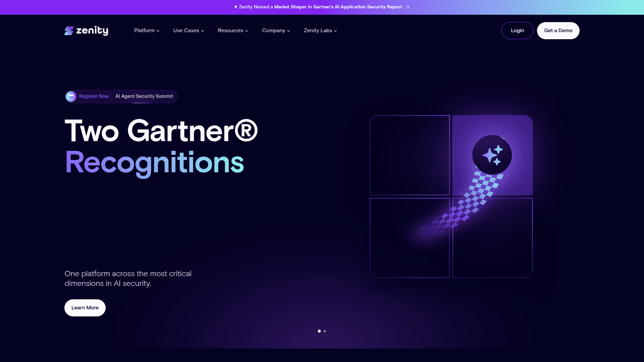The height and width of the screenshot is (362, 644).
Task: Open the Resources dropdown
Action: (x=233, y=31)
